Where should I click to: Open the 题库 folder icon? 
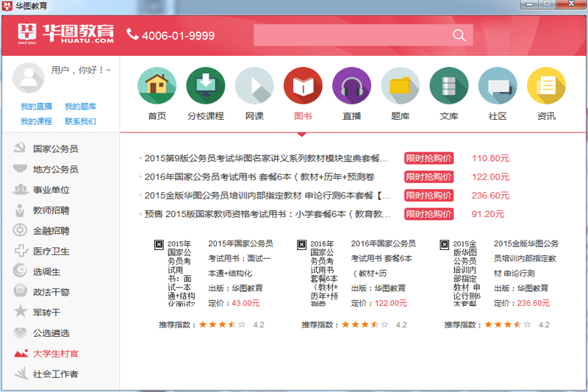[x=400, y=85]
